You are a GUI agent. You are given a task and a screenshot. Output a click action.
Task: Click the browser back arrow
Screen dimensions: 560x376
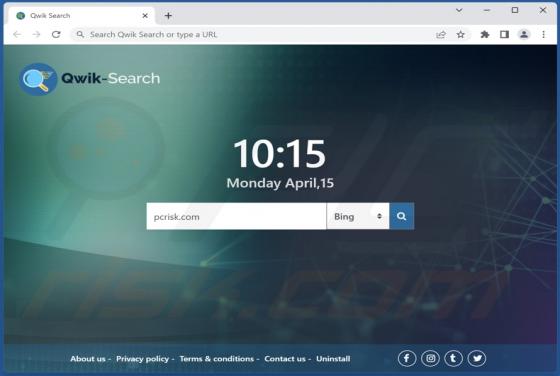click(x=17, y=34)
